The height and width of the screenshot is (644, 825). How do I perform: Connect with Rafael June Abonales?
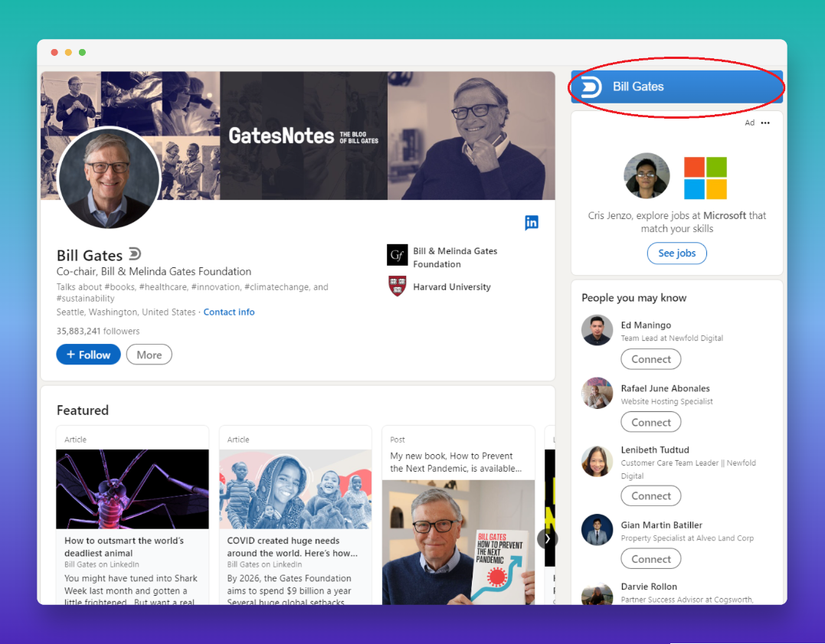tap(651, 423)
